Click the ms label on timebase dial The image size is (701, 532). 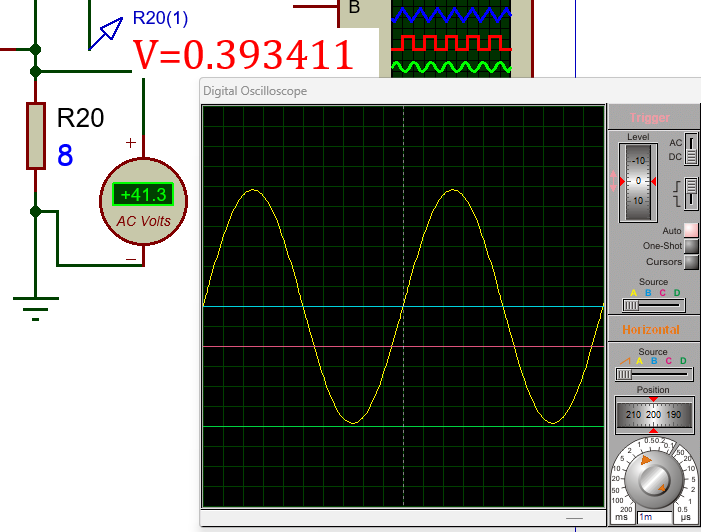click(621, 517)
